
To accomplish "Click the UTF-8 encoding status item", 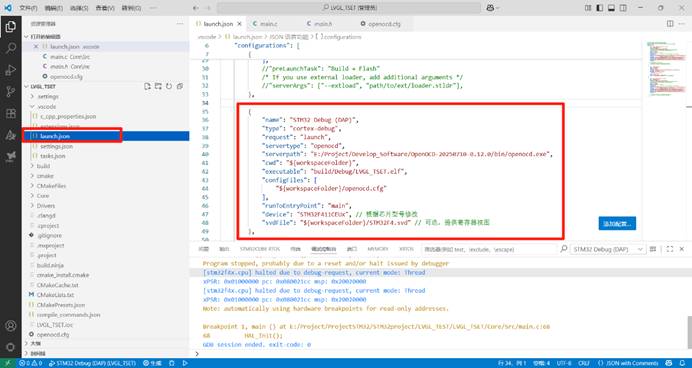I will (x=564, y=363).
